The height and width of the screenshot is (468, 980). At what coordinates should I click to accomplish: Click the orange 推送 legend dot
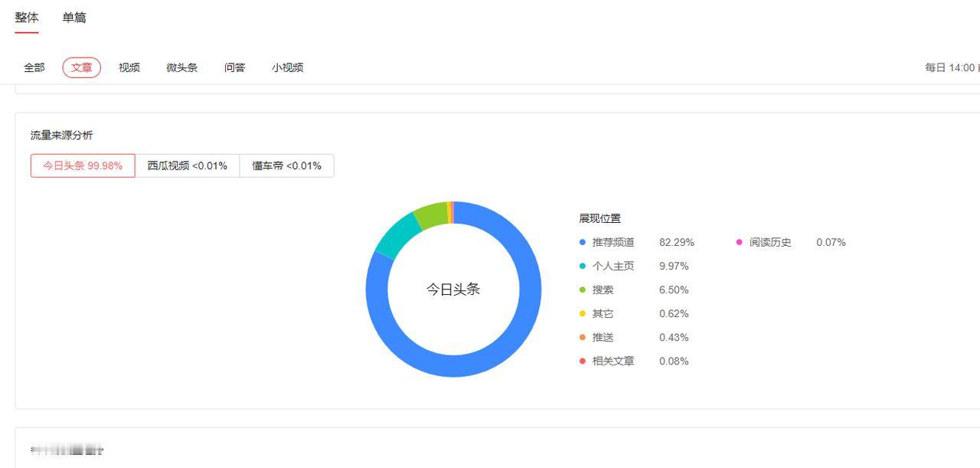(583, 337)
